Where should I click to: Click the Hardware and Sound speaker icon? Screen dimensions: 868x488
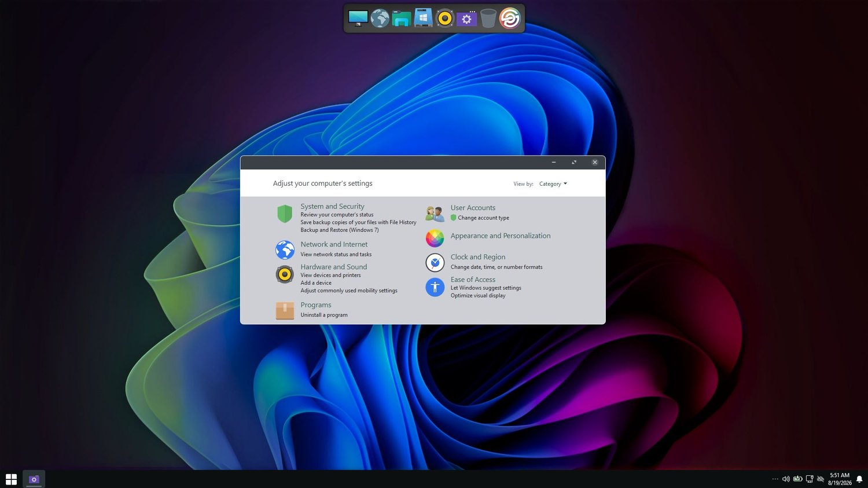click(285, 274)
